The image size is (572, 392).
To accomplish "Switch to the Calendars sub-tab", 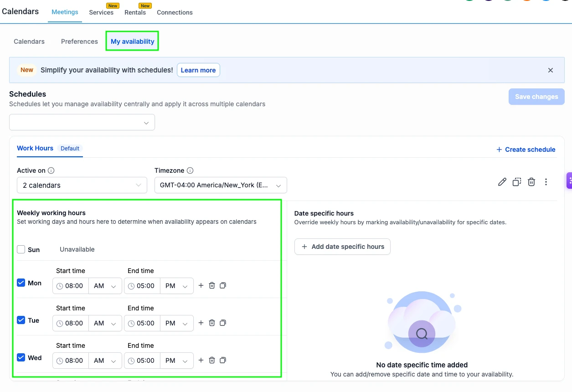I will (29, 41).
